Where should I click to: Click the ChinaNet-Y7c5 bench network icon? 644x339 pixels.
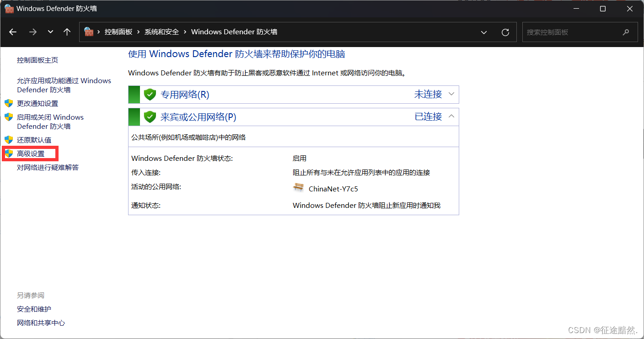pos(299,187)
